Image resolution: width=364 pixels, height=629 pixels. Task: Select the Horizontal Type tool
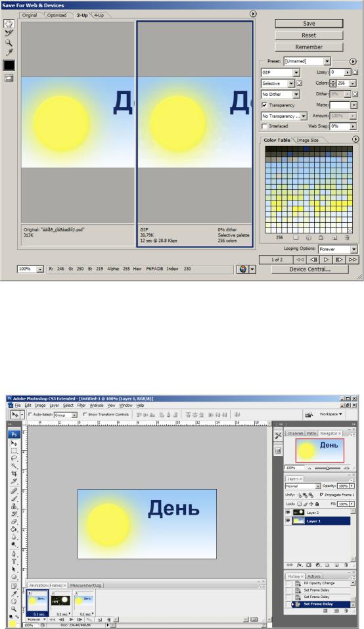[14, 561]
